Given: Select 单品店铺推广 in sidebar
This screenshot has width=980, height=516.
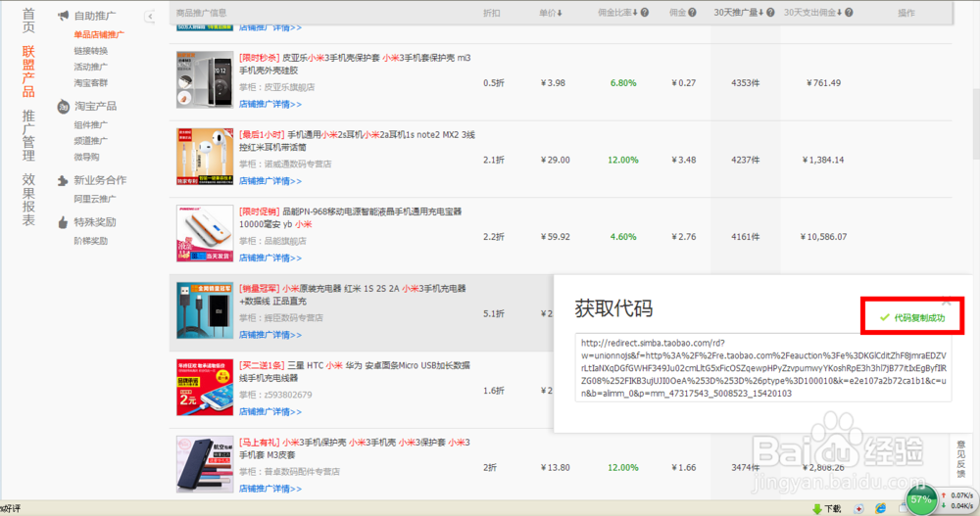Looking at the screenshot, I should pos(99,35).
